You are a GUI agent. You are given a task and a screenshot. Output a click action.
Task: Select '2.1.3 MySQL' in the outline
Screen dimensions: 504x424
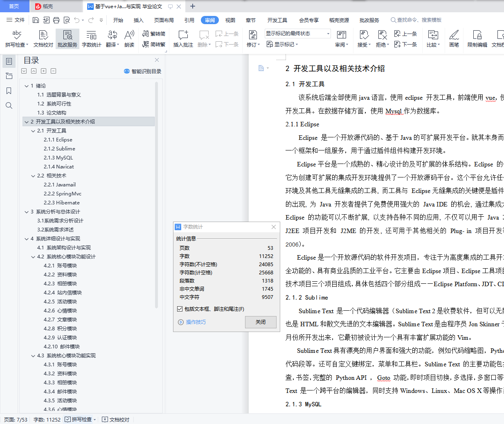pos(59,158)
